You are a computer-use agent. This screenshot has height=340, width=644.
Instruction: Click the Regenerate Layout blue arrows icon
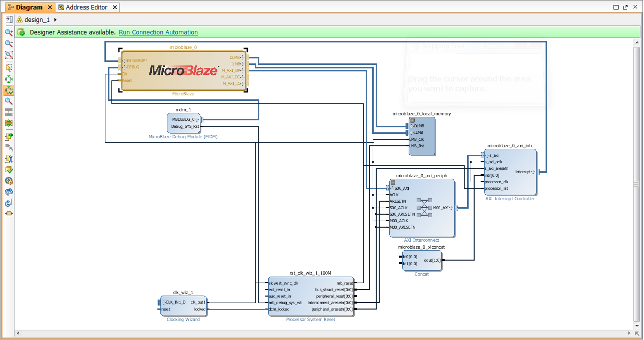coord(8,192)
